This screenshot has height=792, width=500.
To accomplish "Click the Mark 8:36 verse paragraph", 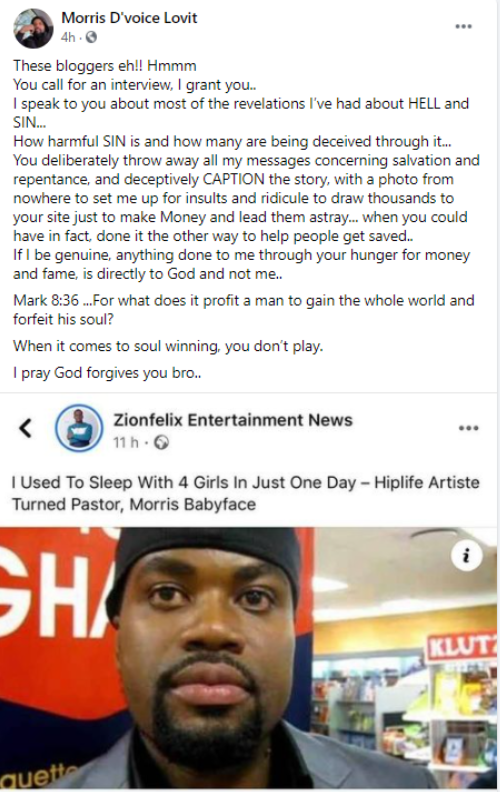I will click(243, 310).
